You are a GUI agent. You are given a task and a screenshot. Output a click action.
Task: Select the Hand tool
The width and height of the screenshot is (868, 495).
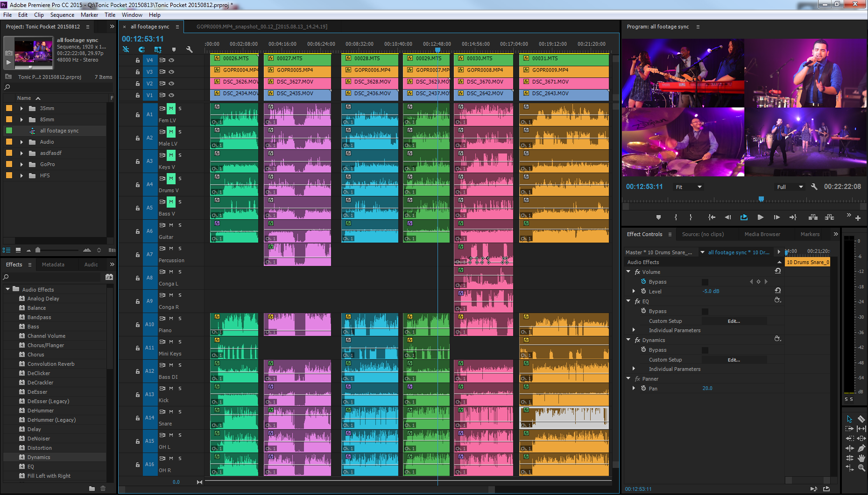pos(861,458)
